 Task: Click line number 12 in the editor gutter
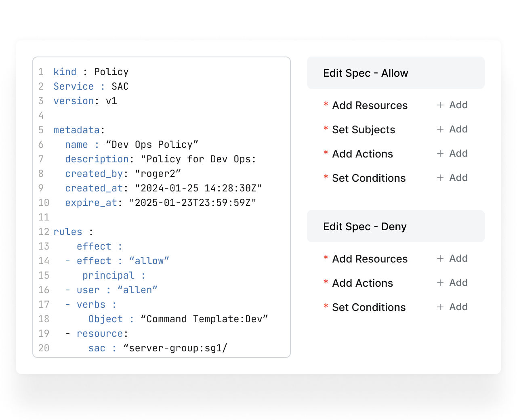[43, 232]
